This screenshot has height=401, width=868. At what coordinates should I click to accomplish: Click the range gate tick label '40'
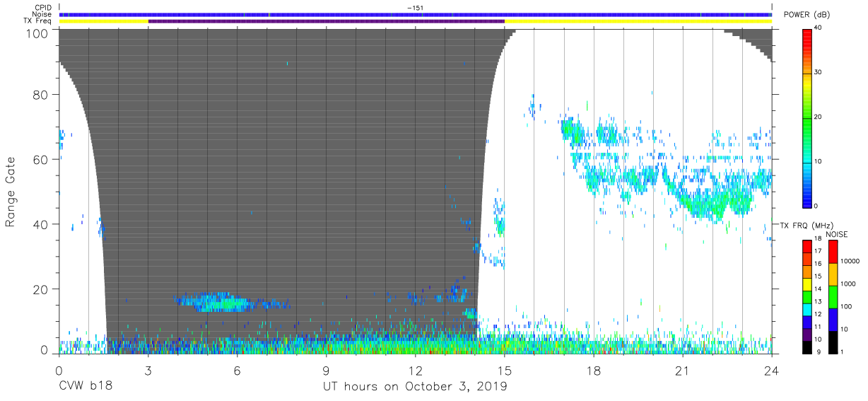(42, 225)
